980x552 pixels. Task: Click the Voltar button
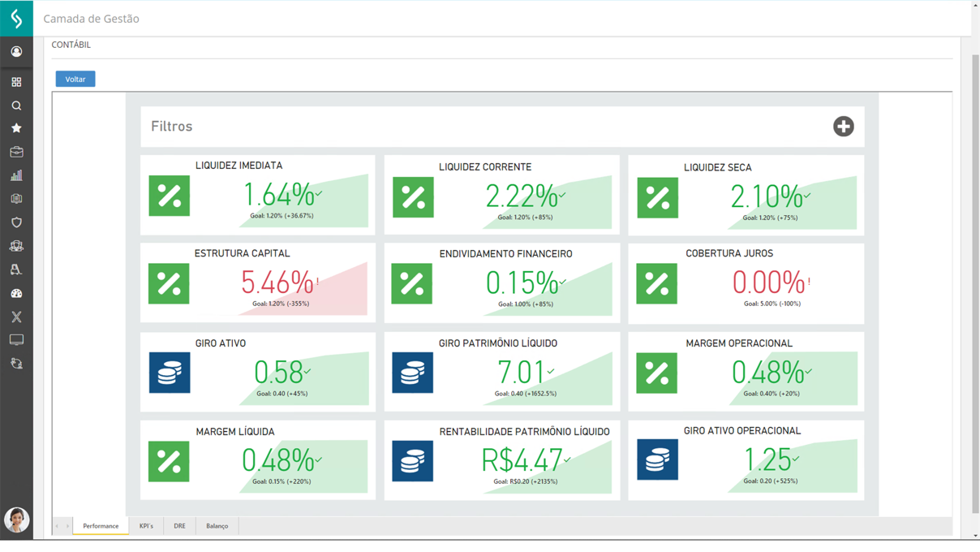coord(75,79)
